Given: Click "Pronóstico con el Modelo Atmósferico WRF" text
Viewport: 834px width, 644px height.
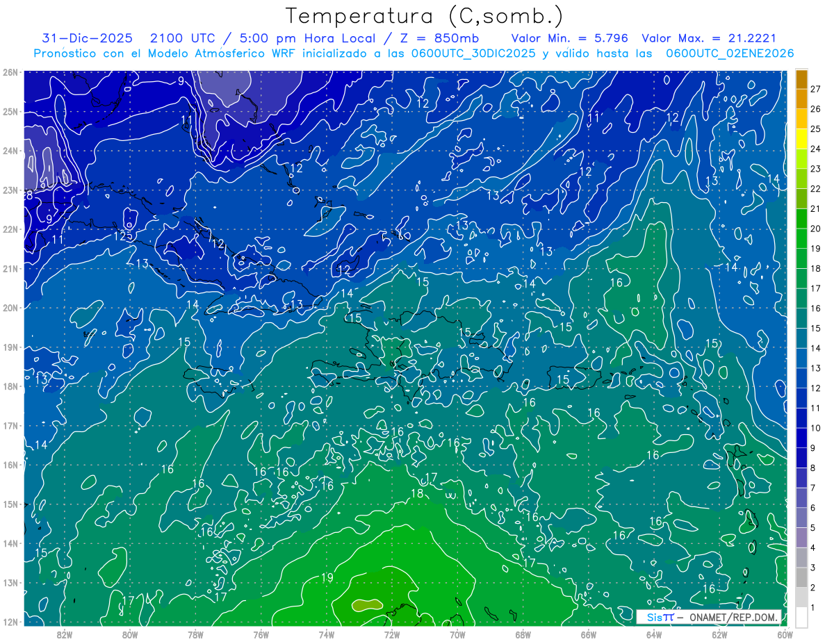Looking at the screenshot, I should tap(165, 53).
